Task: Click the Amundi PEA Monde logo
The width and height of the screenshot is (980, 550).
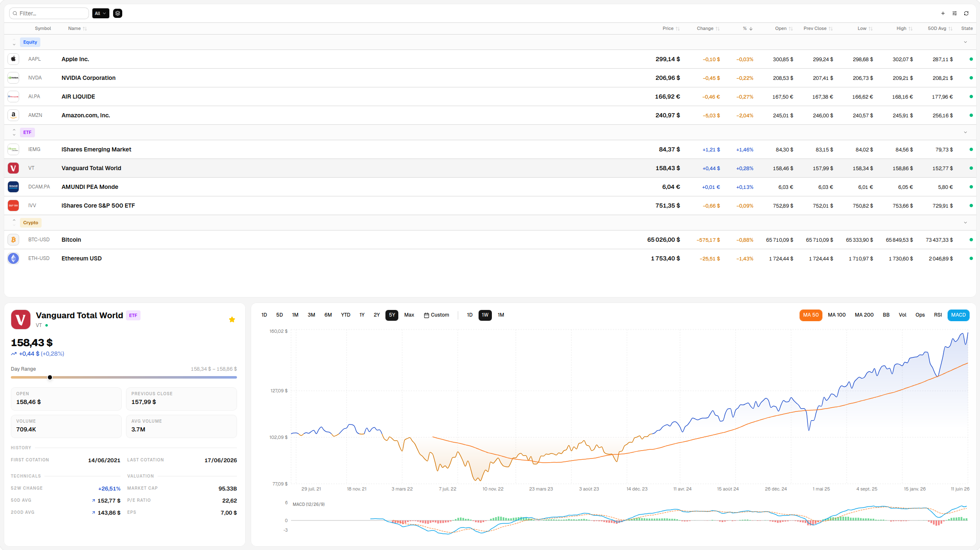Action: click(x=13, y=187)
